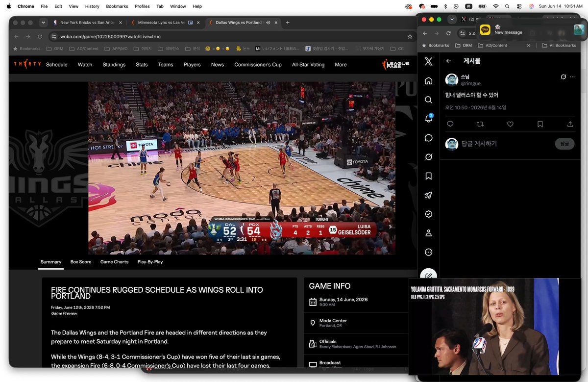Open the KakaoTalk New message notification
Screen dimensions: 588x382
pos(531,29)
